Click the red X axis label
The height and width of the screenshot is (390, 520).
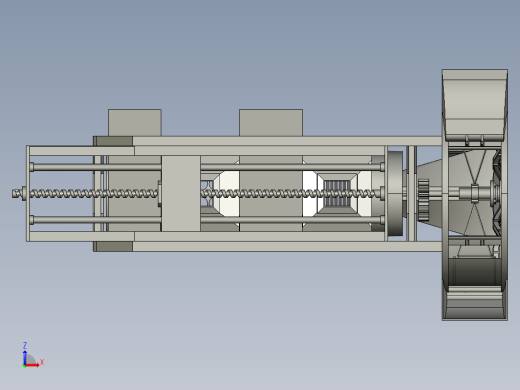coord(42,362)
